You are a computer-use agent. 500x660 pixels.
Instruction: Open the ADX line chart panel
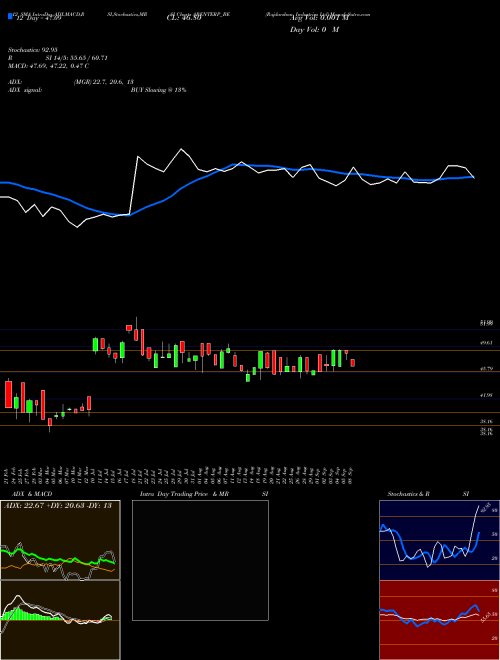tap(60, 540)
